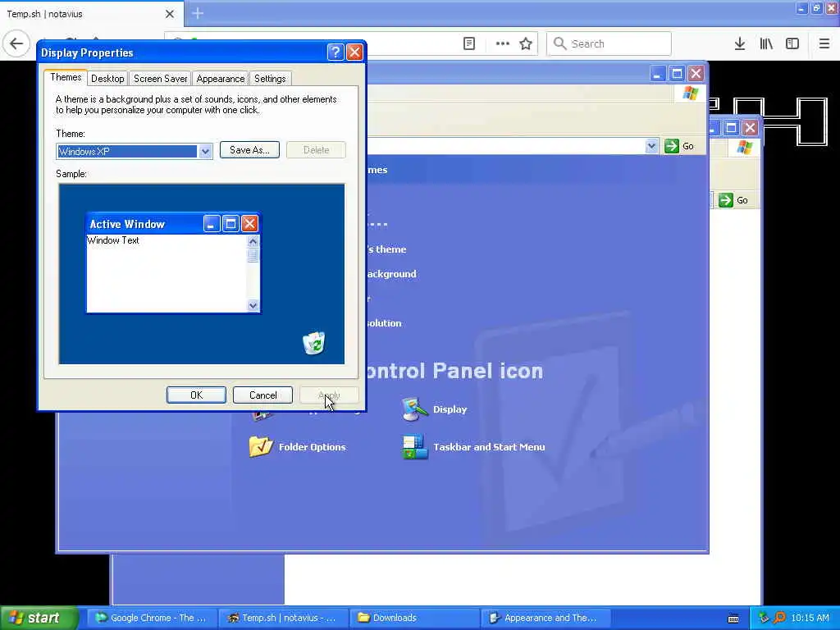This screenshot has width=840, height=630.
Task: Go to the Settings tab
Action: (270, 79)
